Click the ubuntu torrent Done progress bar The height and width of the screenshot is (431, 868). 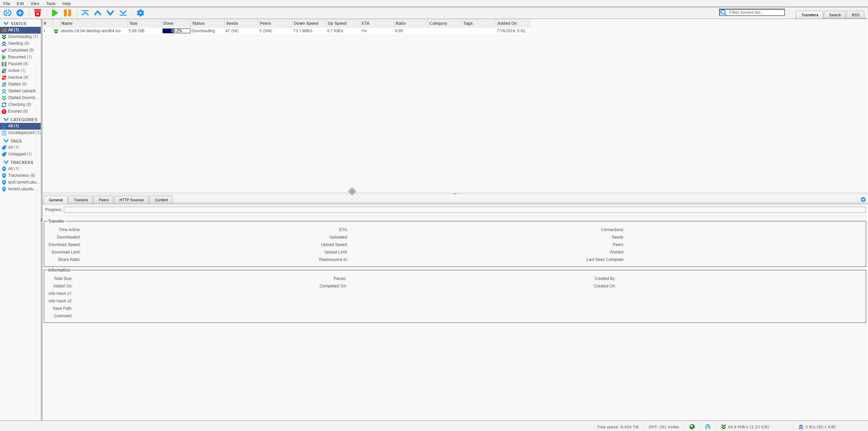(x=176, y=31)
